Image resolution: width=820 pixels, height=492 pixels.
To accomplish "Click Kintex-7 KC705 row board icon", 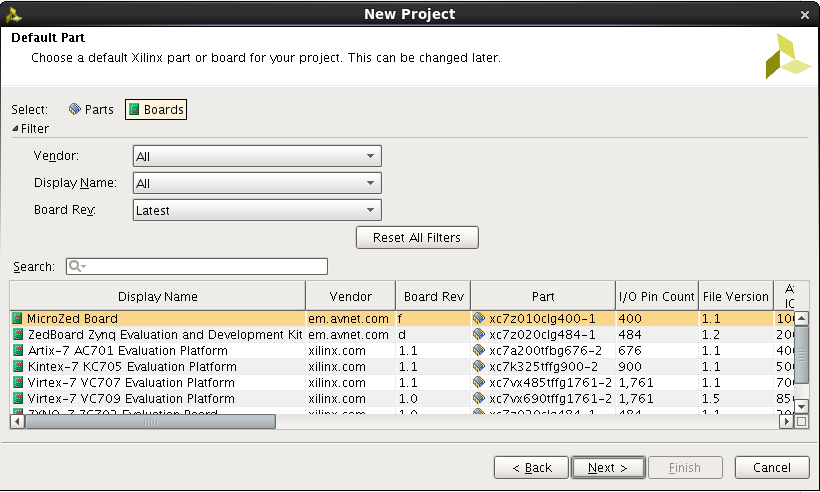I will coord(18,367).
